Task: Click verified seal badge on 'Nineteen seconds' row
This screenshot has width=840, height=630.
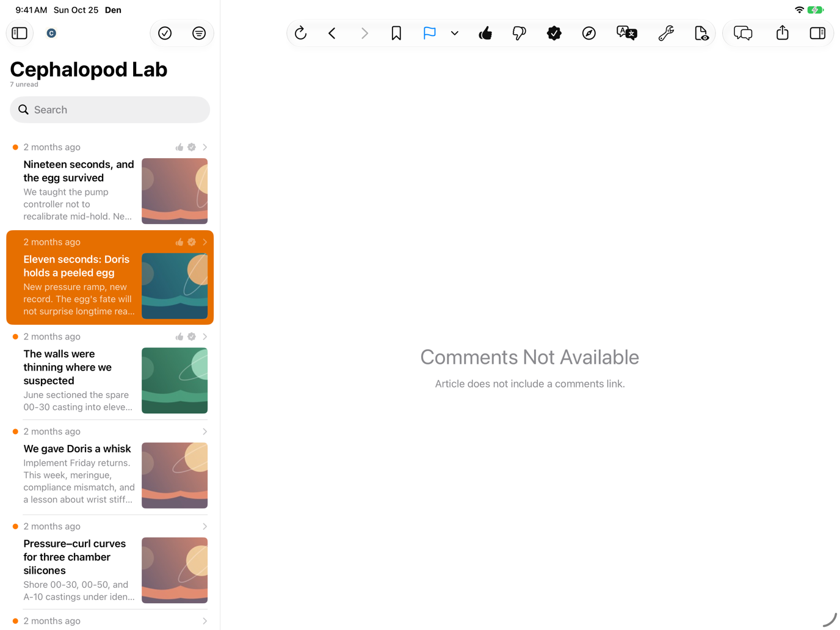Action: point(192,147)
